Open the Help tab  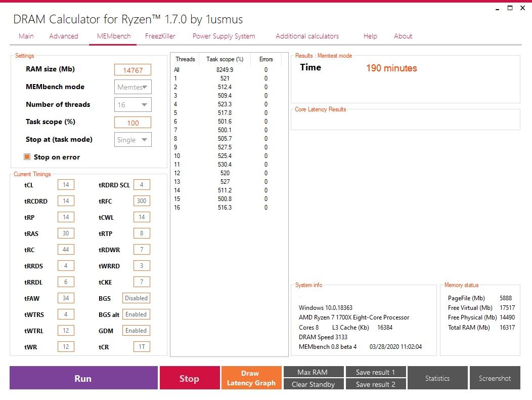[370, 36]
